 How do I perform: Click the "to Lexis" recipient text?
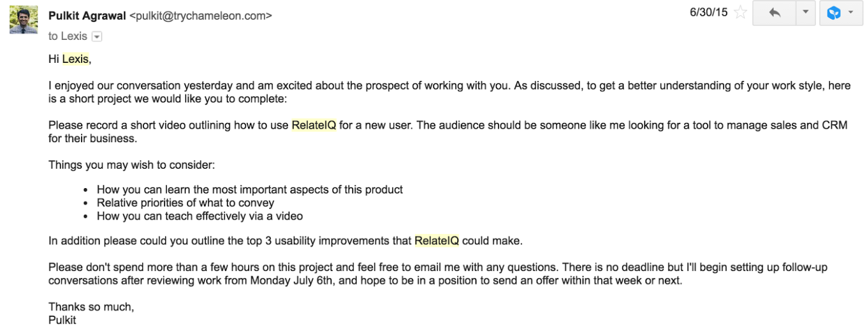click(x=68, y=36)
